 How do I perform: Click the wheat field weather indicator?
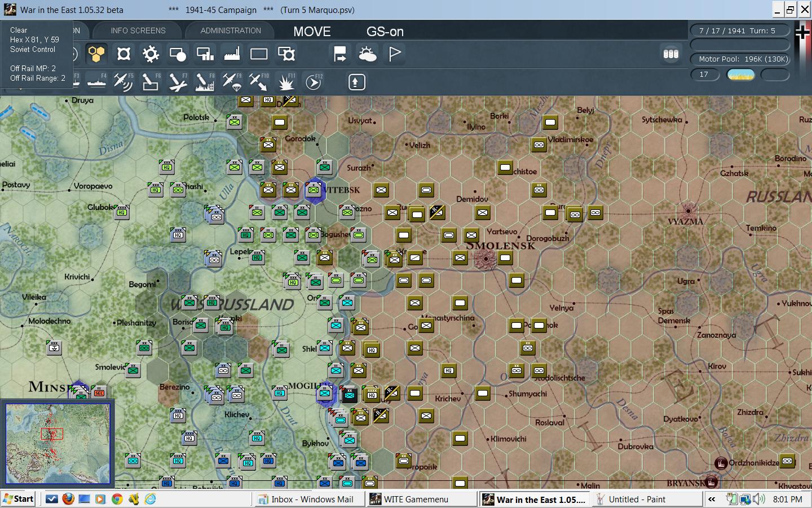click(740, 75)
